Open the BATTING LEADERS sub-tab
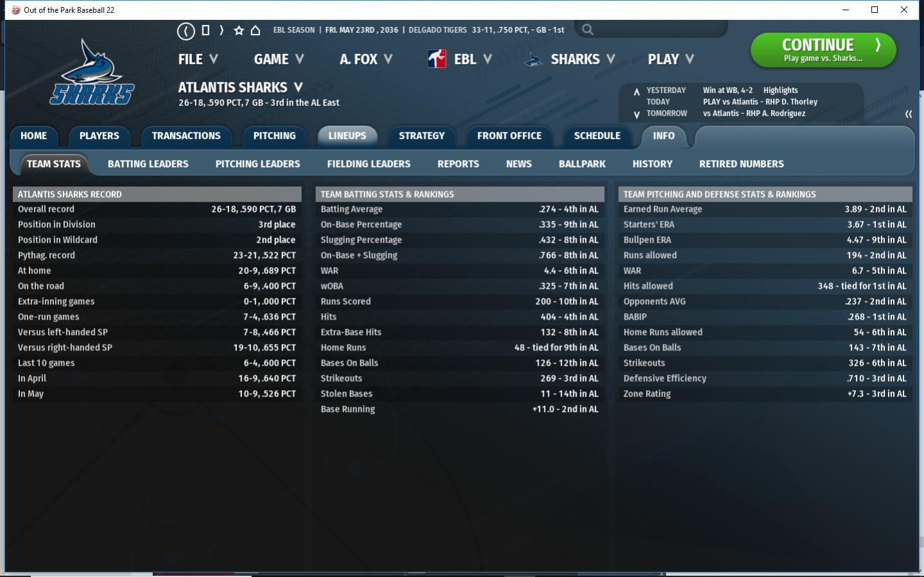The width and height of the screenshot is (924, 577). point(148,164)
